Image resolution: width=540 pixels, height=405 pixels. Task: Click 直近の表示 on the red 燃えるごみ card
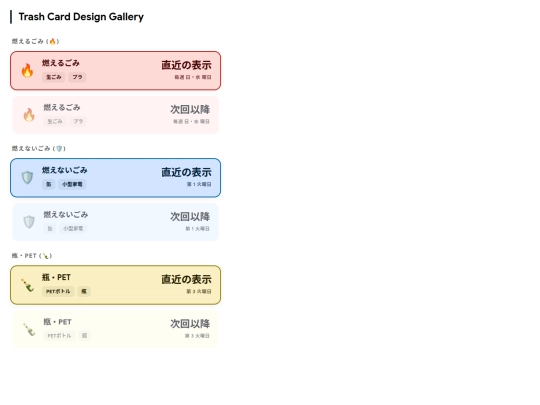(186, 65)
